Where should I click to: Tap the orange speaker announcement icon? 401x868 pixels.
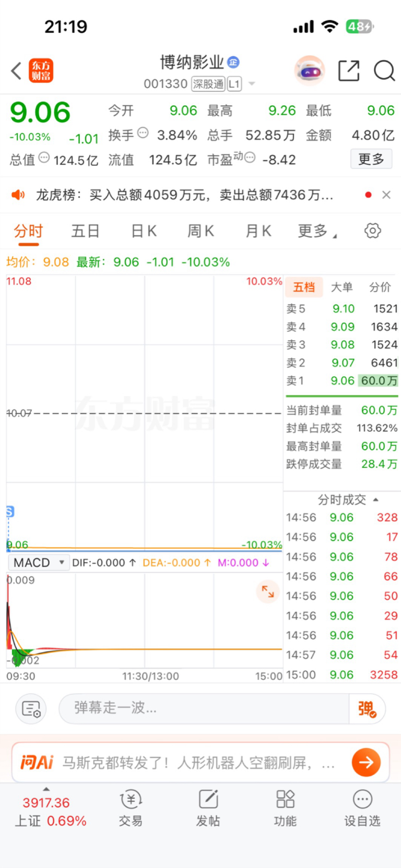coord(18,195)
